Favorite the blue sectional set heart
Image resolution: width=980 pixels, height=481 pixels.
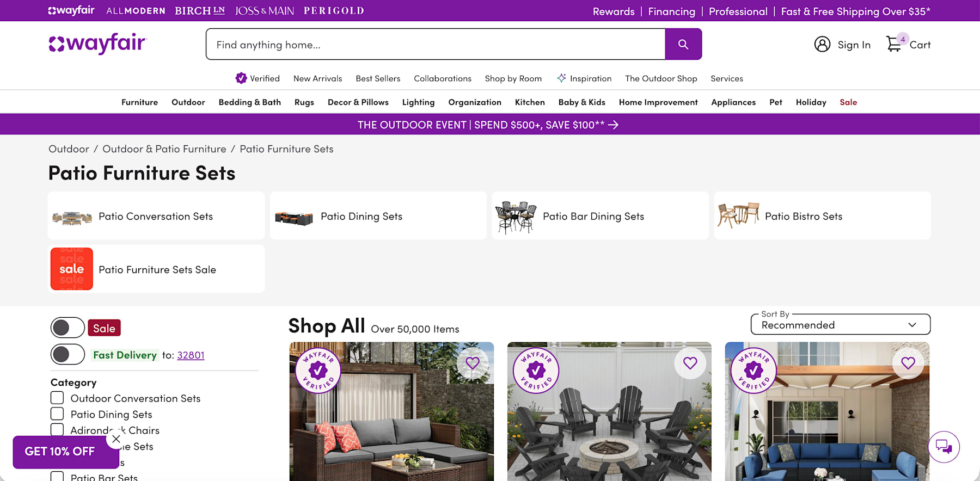click(x=908, y=363)
